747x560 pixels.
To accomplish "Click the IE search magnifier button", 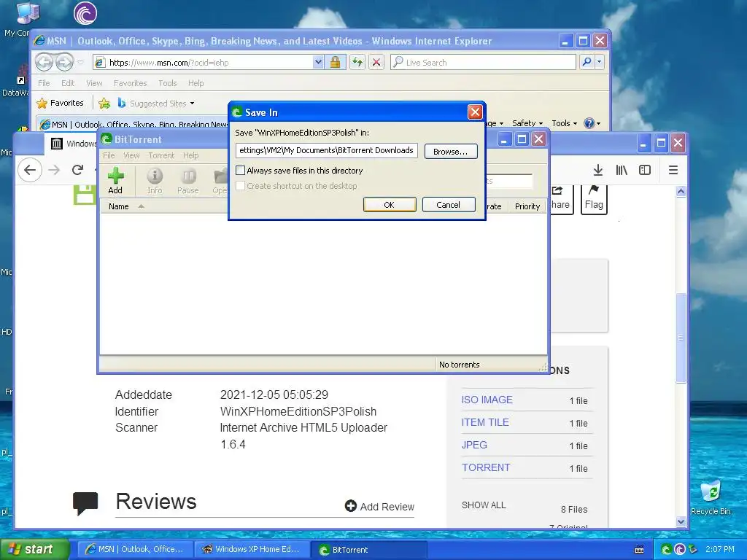I will [587, 62].
